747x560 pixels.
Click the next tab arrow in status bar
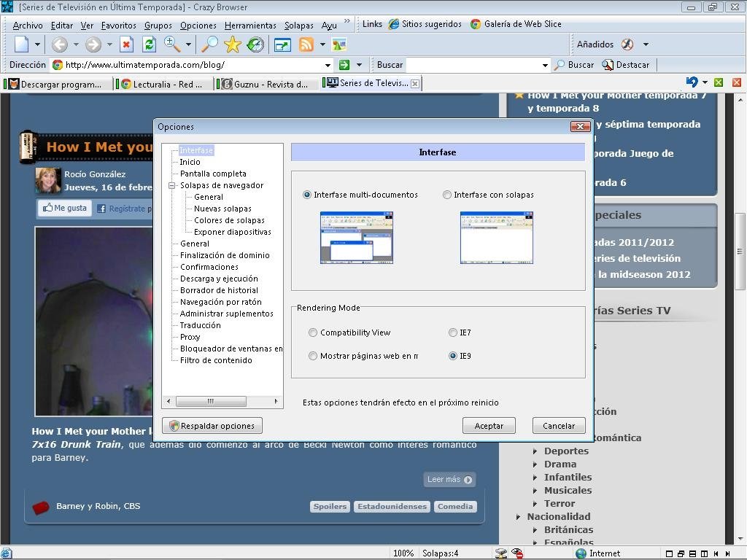click(x=727, y=554)
